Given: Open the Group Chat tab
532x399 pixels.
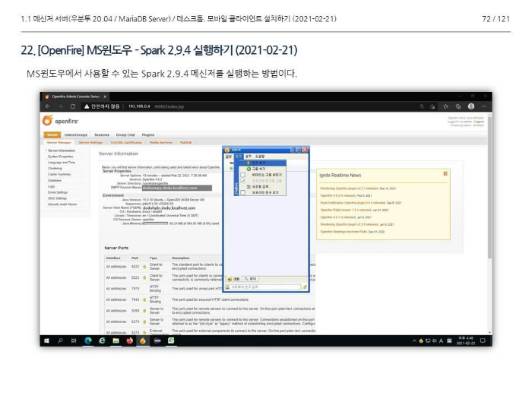Looking at the screenshot, I should click(x=125, y=135).
